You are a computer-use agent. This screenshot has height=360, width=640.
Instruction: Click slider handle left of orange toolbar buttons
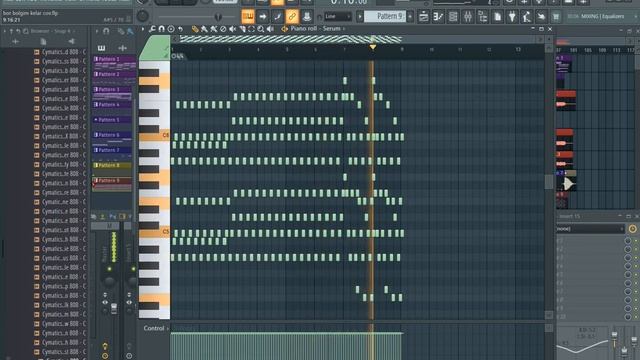pos(218,17)
